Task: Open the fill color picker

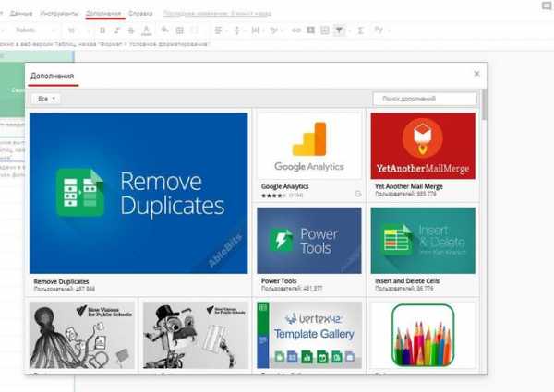Action: pyautogui.click(x=164, y=30)
